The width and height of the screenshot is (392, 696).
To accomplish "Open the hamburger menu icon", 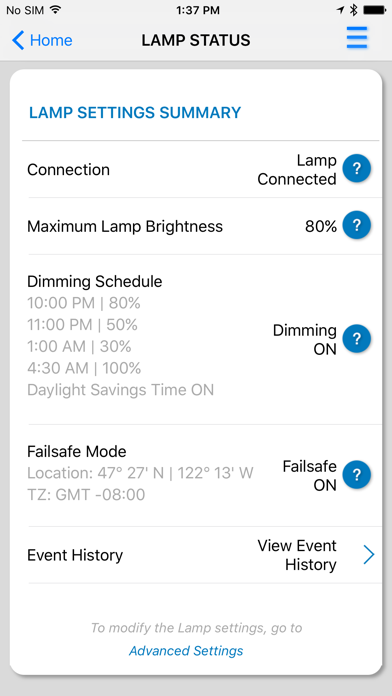I will 357,39.
